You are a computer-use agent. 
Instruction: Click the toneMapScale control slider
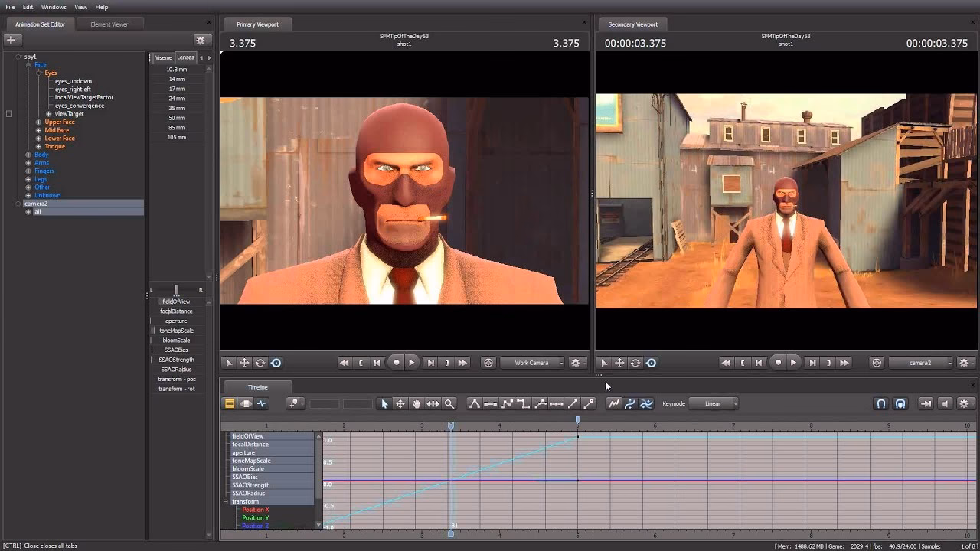tap(176, 331)
